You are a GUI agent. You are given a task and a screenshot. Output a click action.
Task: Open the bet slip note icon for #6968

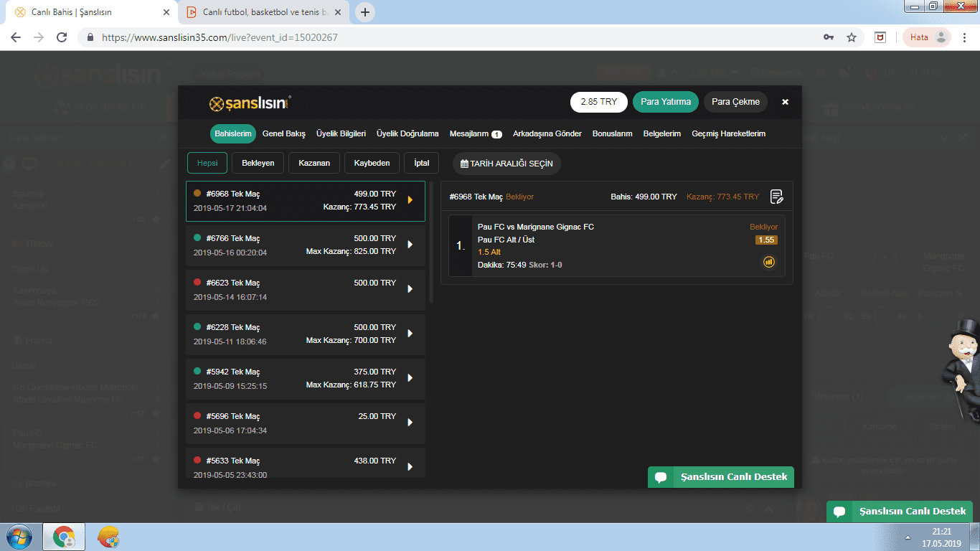777,197
